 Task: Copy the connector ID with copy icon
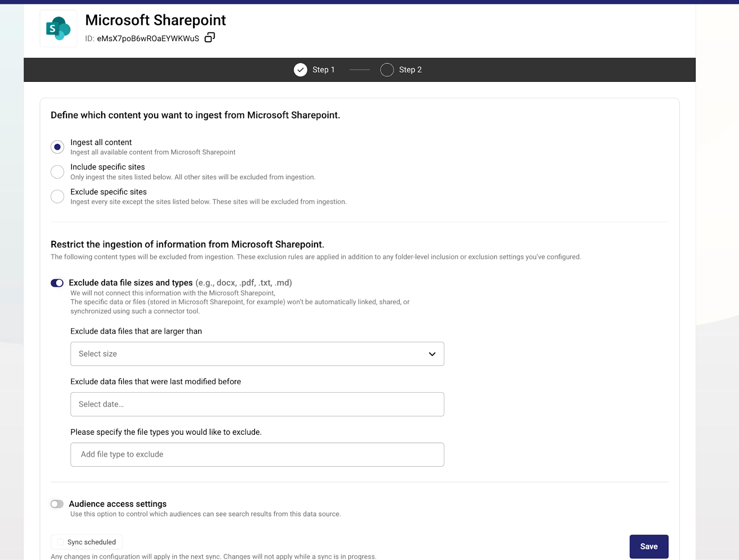(210, 37)
